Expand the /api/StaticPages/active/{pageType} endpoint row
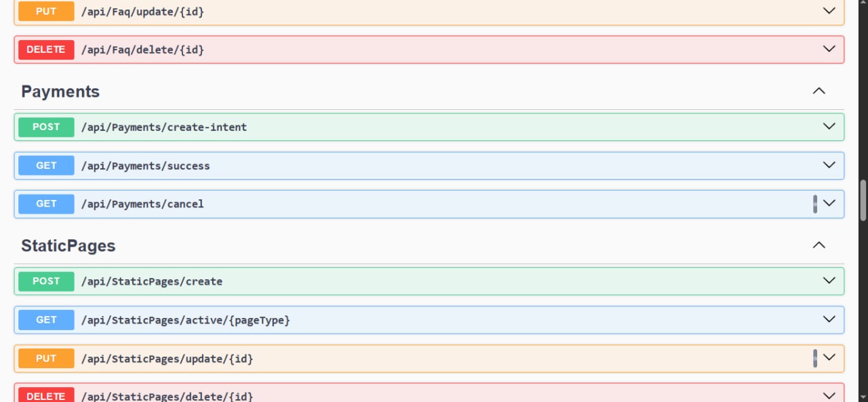The image size is (868, 402). tap(828, 319)
